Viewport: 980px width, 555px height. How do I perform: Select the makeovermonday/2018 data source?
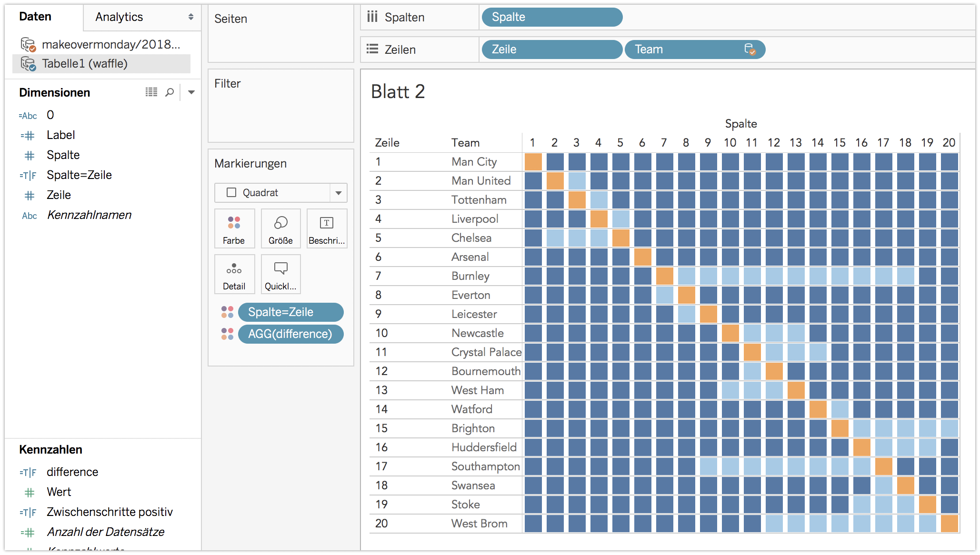(111, 44)
